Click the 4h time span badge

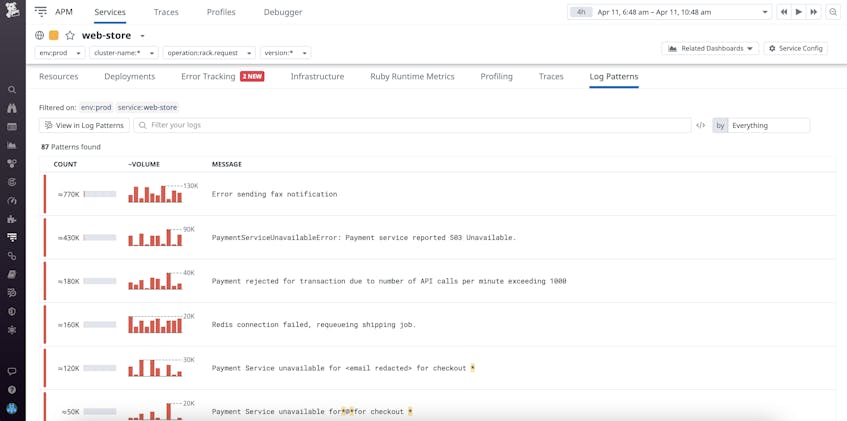(x=581, y=12)
